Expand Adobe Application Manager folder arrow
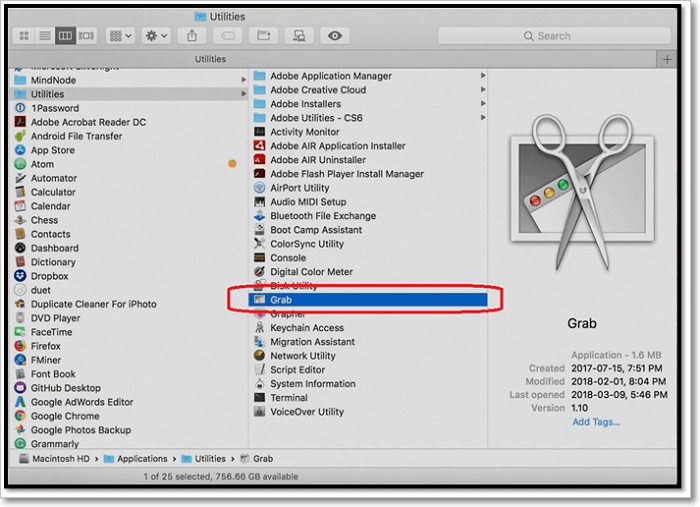Screen dimensions: 700x507 point(483,76)
